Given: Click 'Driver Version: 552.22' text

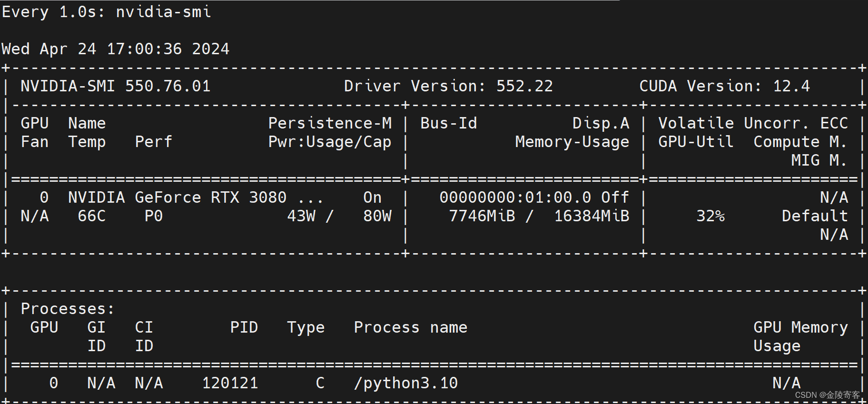Looking at the screenshot, I should coord(449,86).
